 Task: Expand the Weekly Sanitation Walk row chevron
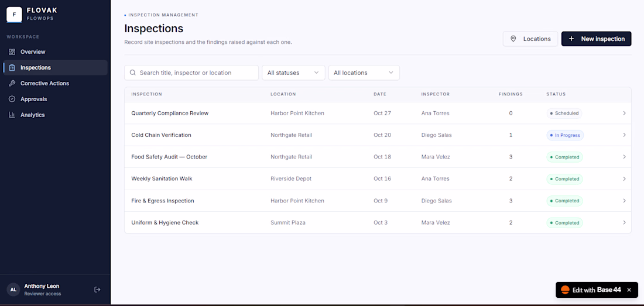click(x=624, y=179)
